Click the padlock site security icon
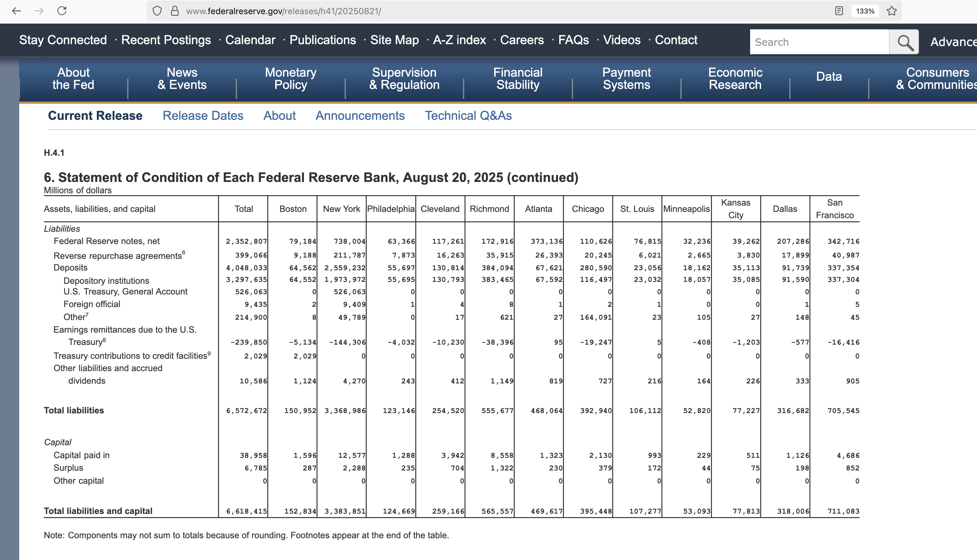 175,11
